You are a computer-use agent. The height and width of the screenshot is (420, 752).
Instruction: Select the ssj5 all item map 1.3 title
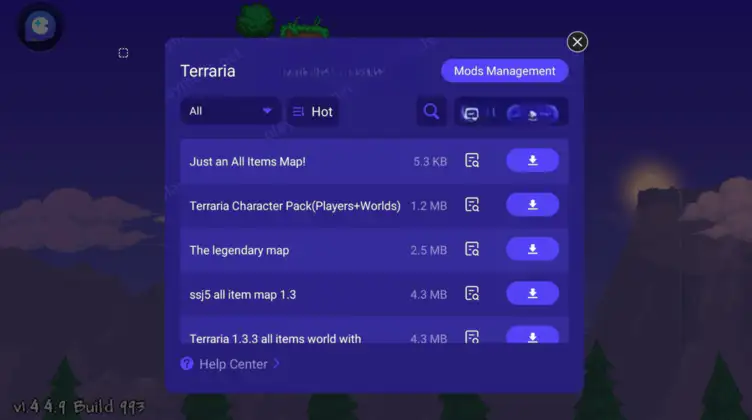click(x=243, y=294)
